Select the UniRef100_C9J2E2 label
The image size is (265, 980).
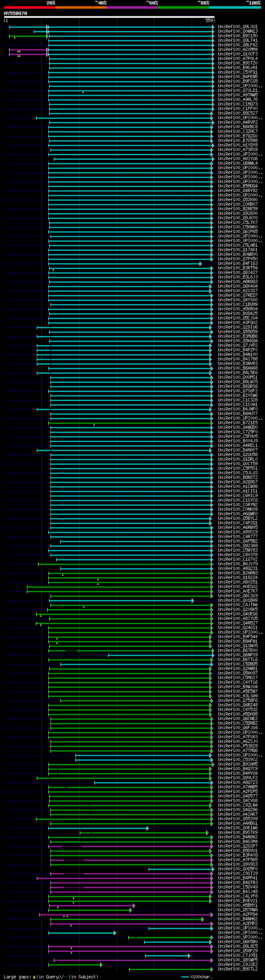click(x=238, y=964)
